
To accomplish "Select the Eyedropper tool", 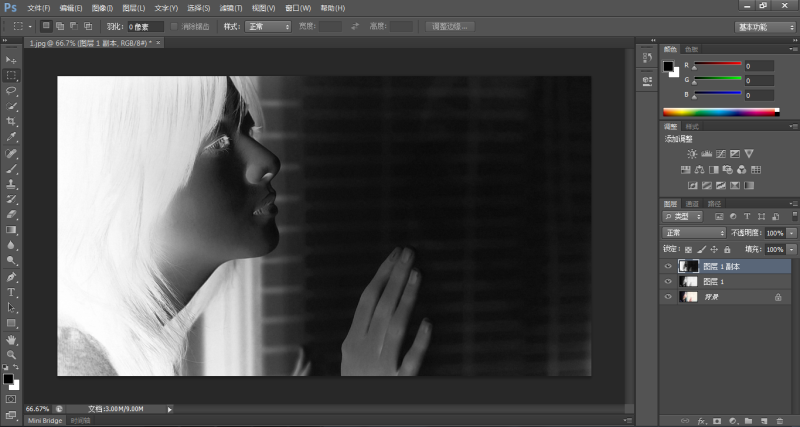I will tap(11, 137).
